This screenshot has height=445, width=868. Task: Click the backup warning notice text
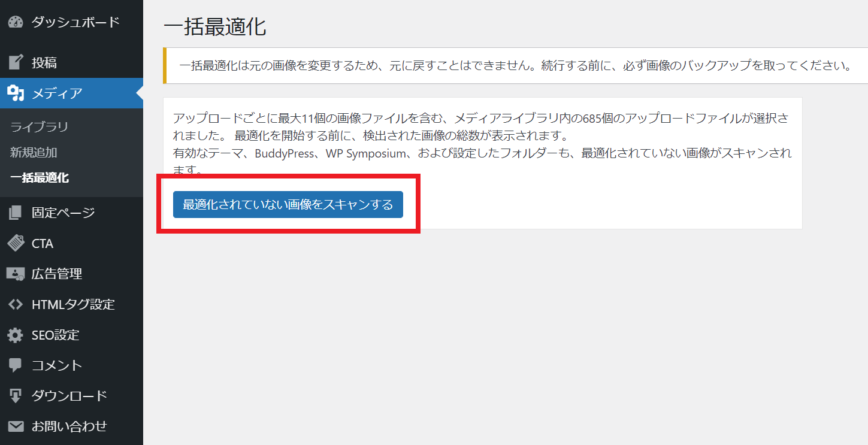[x=515, y=66]
